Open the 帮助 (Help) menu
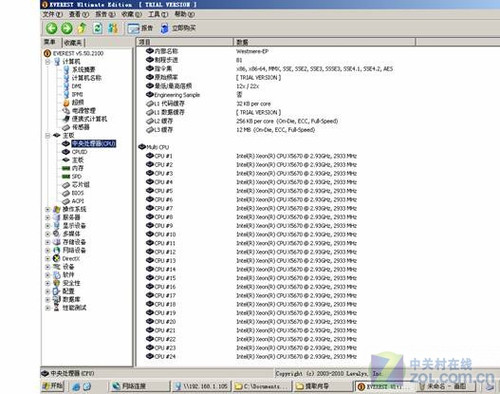The height and width of the screenshot is (394, 500). (184, 14)
